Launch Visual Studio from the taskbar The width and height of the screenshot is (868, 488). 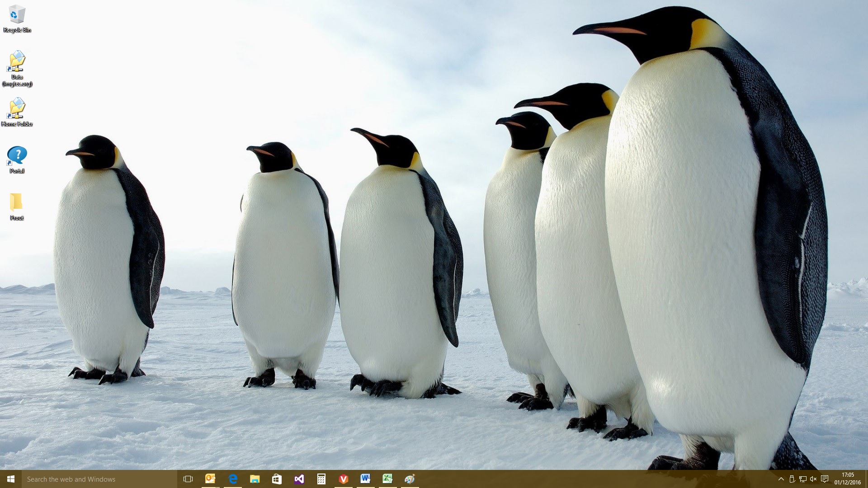coord(299,479)
